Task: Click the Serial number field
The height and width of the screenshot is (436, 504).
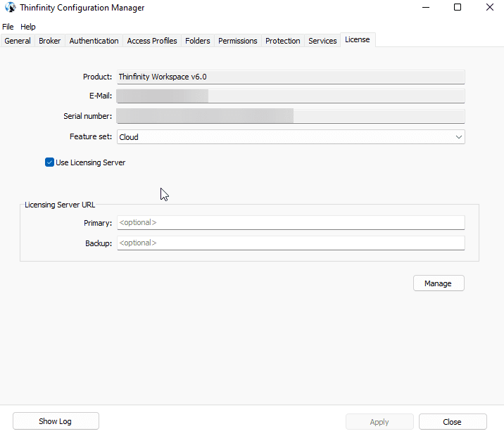Action: [291, 116]
